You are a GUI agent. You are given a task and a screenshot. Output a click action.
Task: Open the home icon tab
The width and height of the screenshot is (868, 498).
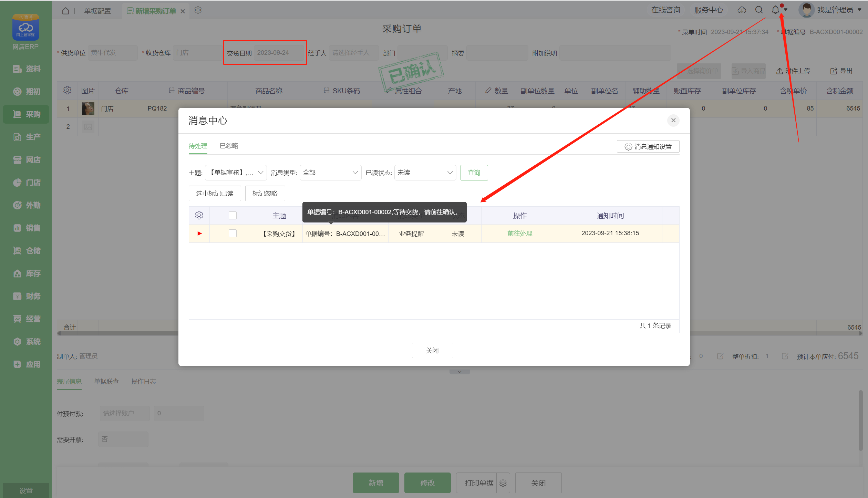click(65, 11)
